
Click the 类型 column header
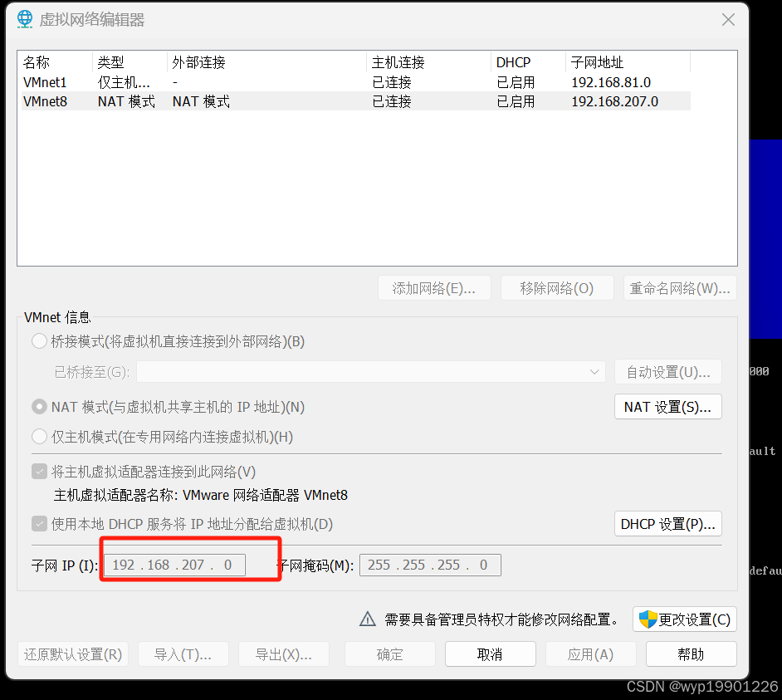tap(130, 62)
